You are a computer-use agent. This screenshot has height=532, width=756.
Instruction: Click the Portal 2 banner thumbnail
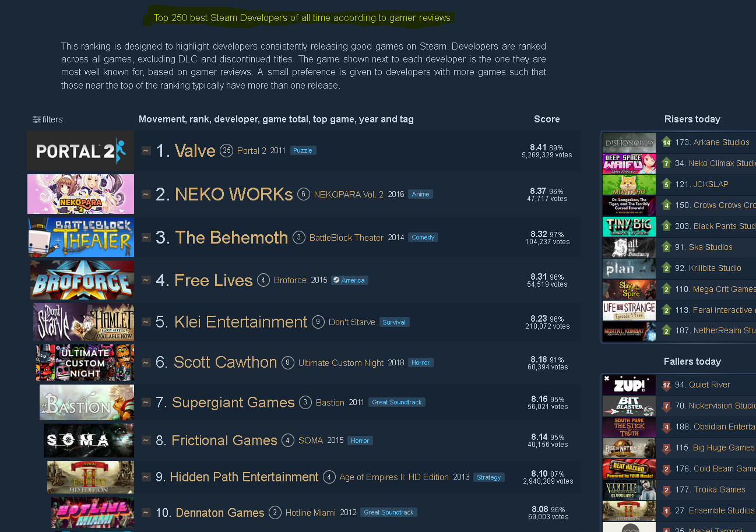pyautogui.click(x=80, y=150)
